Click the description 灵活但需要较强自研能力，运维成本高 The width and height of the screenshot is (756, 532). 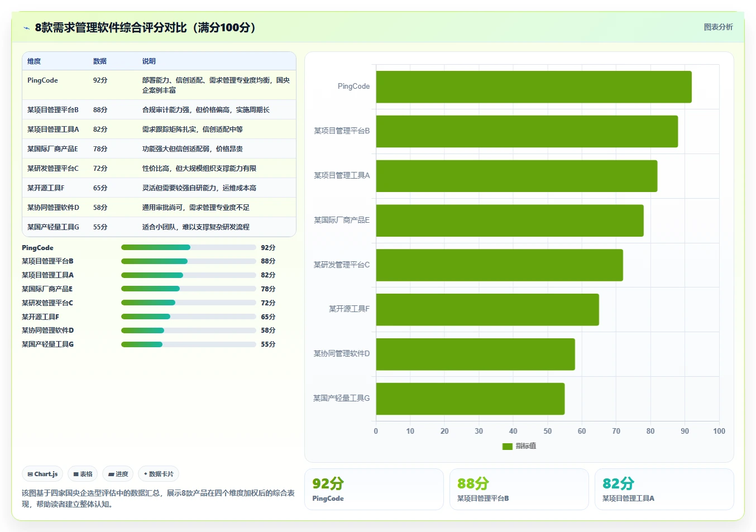(199, 188)
